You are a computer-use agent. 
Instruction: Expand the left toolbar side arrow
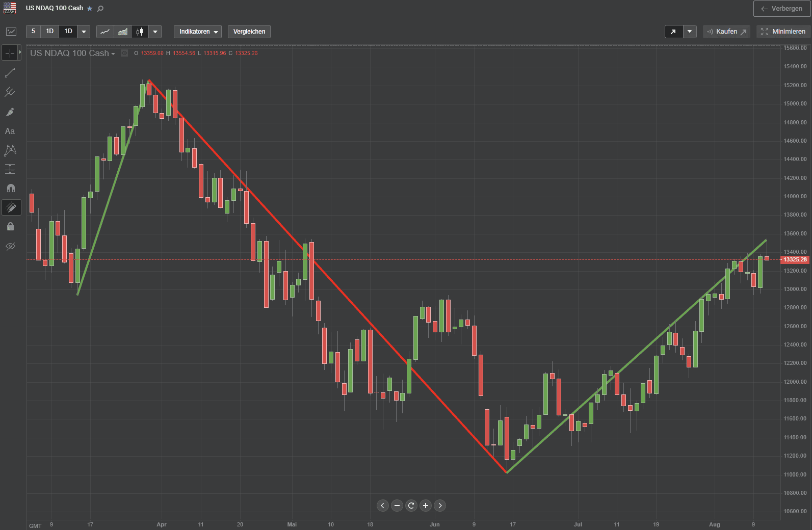20,52
